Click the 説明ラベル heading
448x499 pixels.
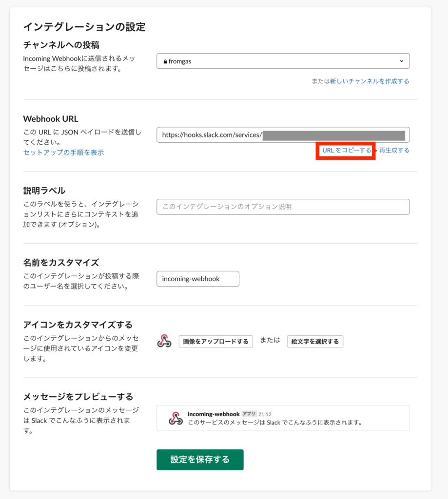[x=44, y=191]
